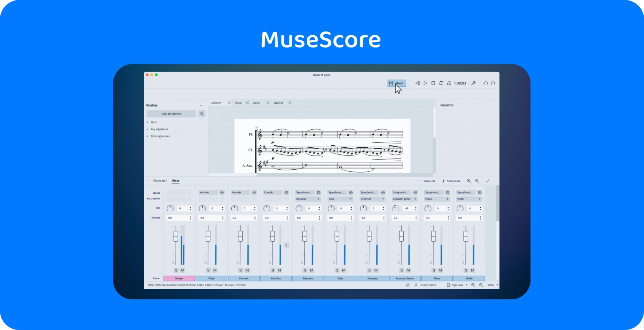The height and width of the screenshot is (330, 644).
Task: Click Show less in mixer
Action: point(427,181)
